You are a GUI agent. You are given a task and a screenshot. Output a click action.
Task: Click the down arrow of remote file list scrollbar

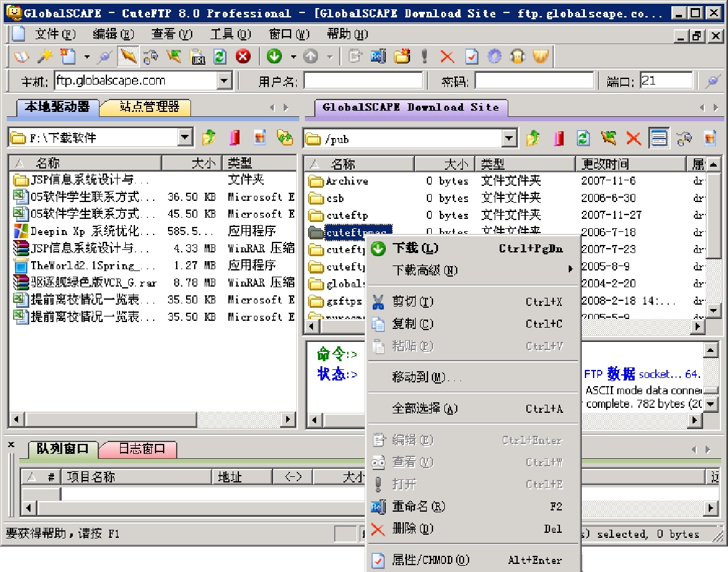[714, 310]
